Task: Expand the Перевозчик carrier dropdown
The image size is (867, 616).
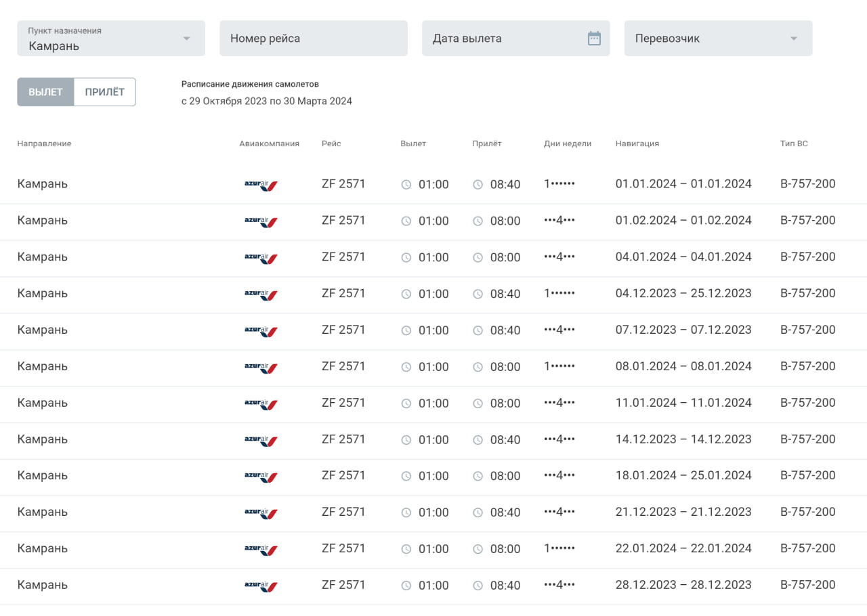Action: tap(794, 39)
